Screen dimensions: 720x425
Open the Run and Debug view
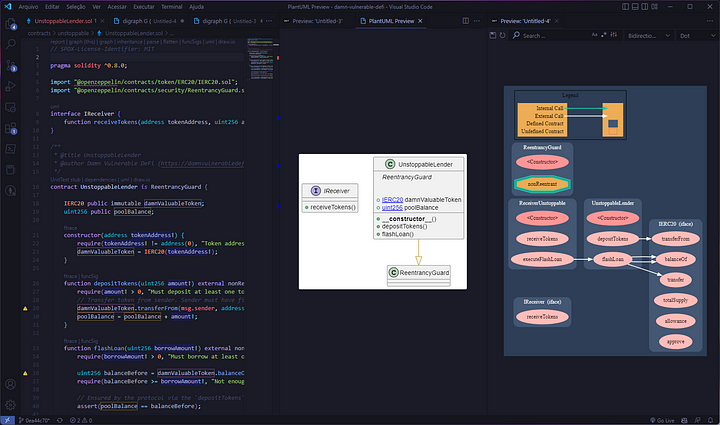[10, 86]
